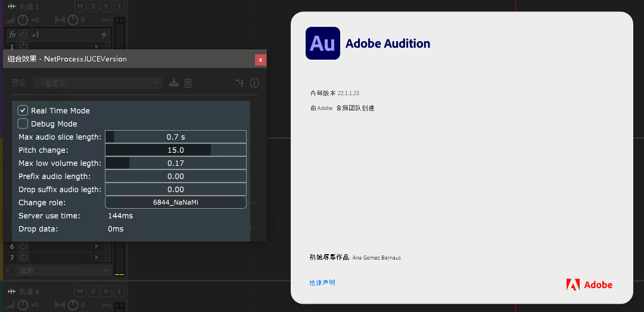Click the Drop data 0ms value
The image size is (644, 312).
point(116,229)
